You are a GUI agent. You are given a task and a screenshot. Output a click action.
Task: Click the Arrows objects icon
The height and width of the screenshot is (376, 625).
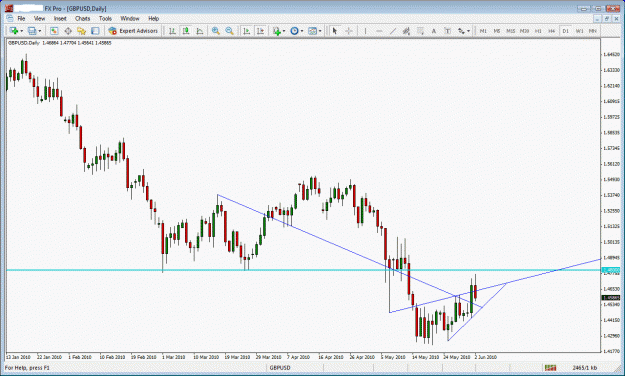[x=461, y=31]
